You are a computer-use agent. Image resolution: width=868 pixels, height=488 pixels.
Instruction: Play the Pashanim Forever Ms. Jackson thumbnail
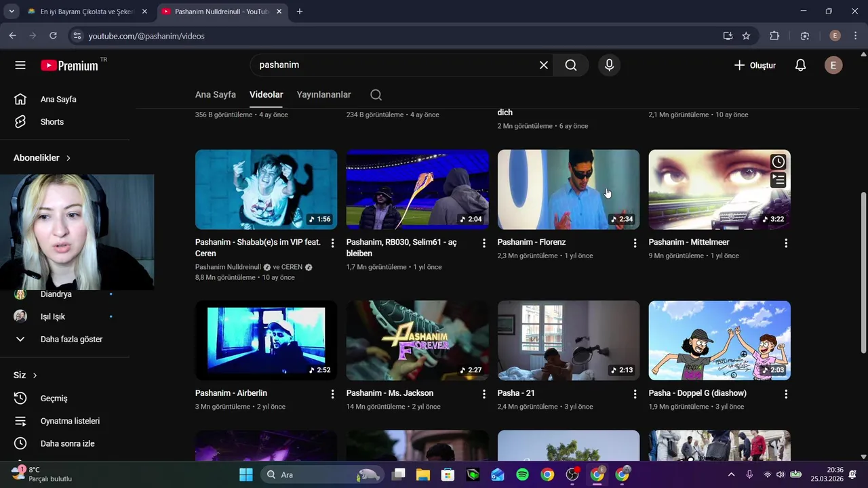(417, 341)
